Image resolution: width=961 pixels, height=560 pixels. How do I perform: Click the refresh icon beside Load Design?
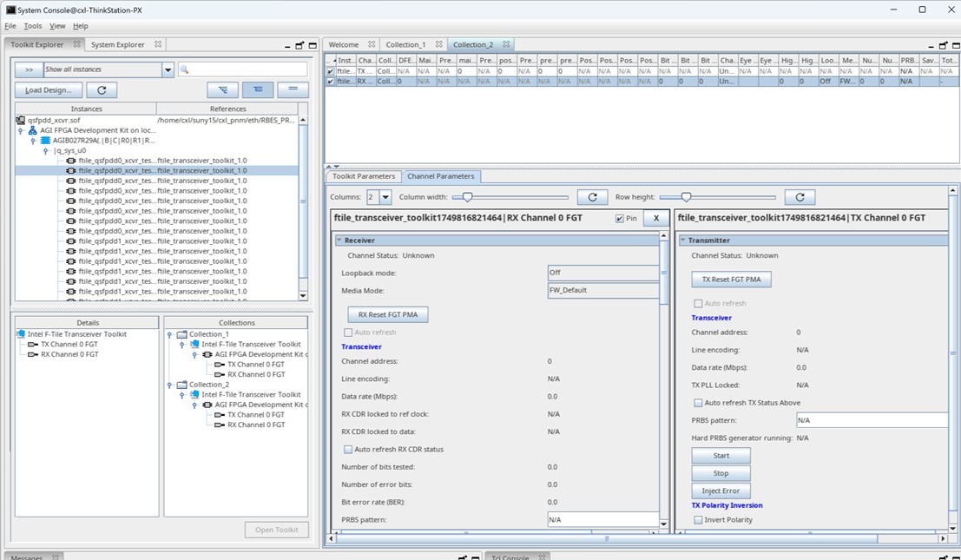[102, 89]
